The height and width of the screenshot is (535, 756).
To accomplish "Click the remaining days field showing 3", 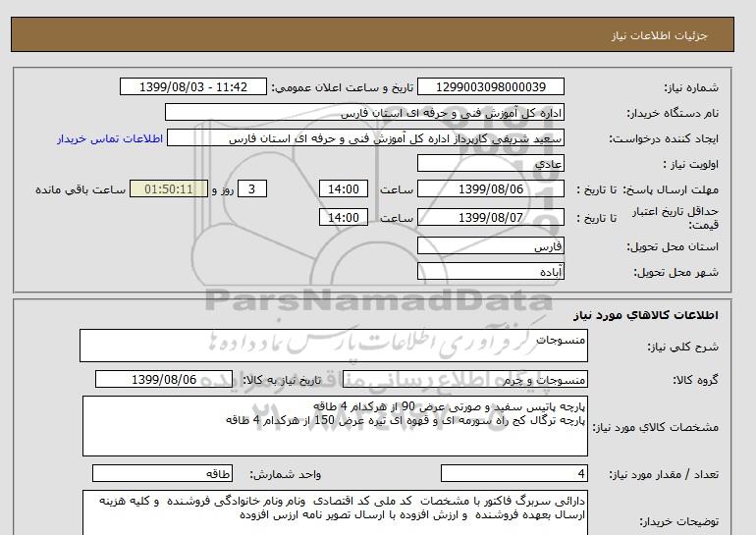I will 252,188.
